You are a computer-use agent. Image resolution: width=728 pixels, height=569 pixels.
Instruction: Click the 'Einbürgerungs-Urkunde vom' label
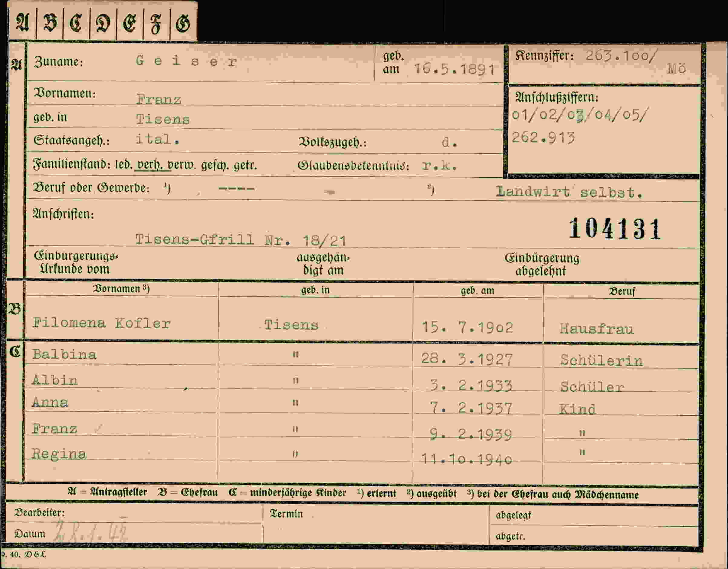coord(76,262)
